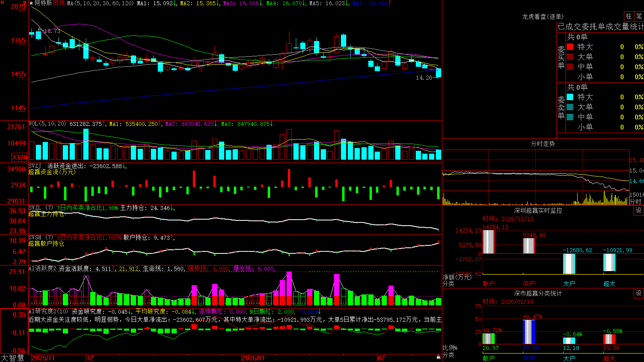Click the cyan 特大 sell order swatch

pos(570,97)
